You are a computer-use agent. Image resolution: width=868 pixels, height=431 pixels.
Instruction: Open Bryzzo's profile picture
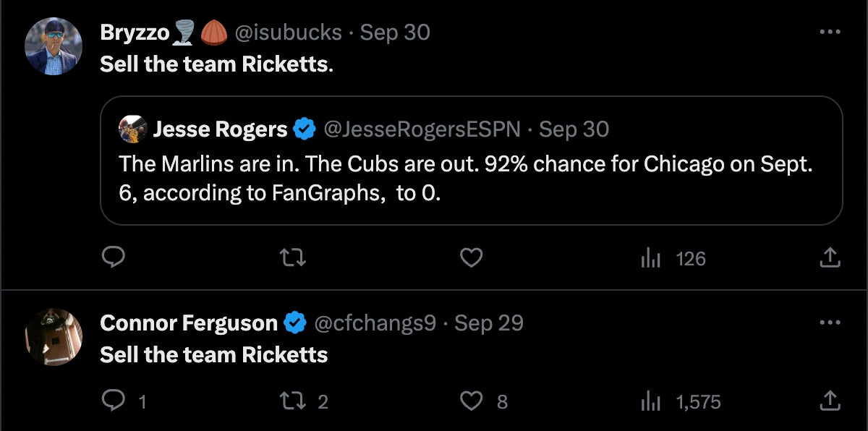[x=54, y=47]
